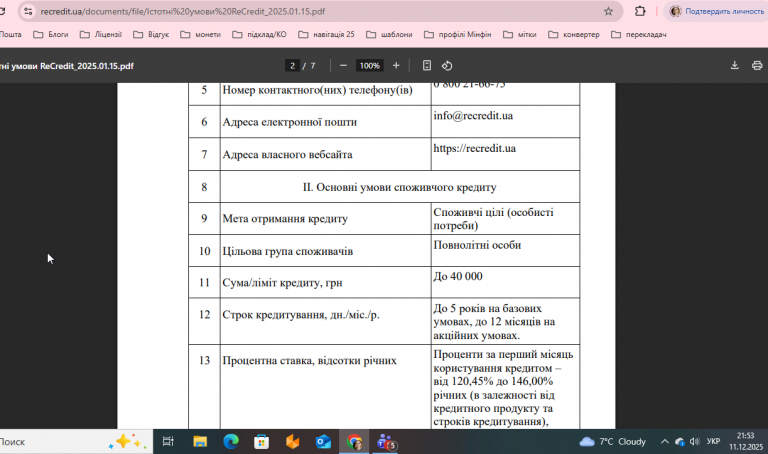Click the 100% zoom level field

[x=370, y=66]
